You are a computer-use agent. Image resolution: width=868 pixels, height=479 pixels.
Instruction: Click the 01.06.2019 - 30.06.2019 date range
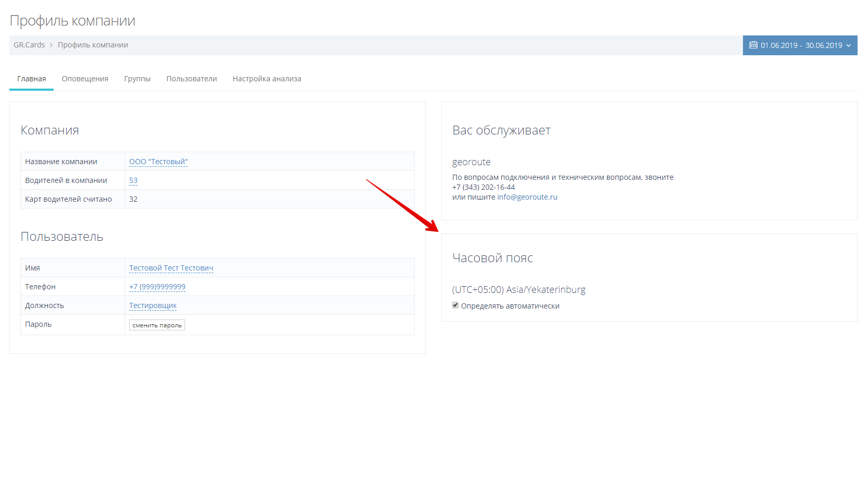[801, 45]
